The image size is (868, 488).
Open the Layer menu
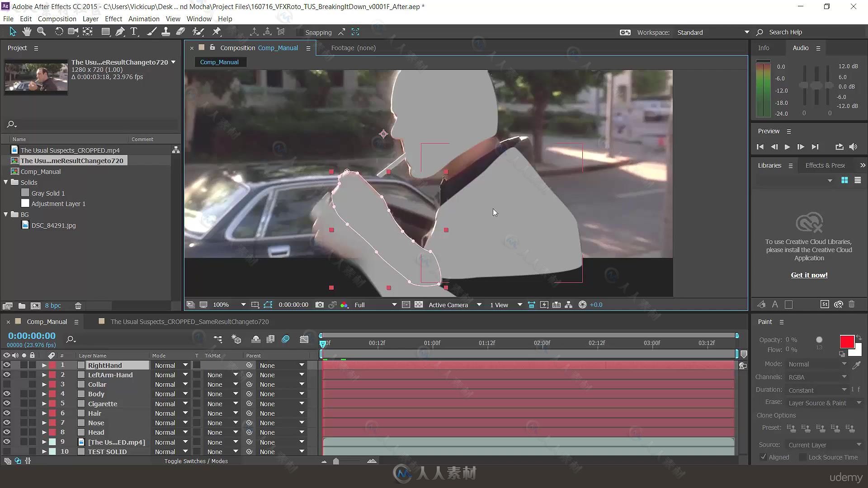(90, 19)
